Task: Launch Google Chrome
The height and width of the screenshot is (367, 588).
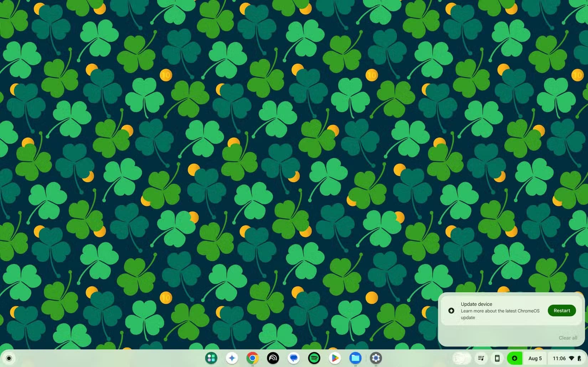Action: (253, 358)
